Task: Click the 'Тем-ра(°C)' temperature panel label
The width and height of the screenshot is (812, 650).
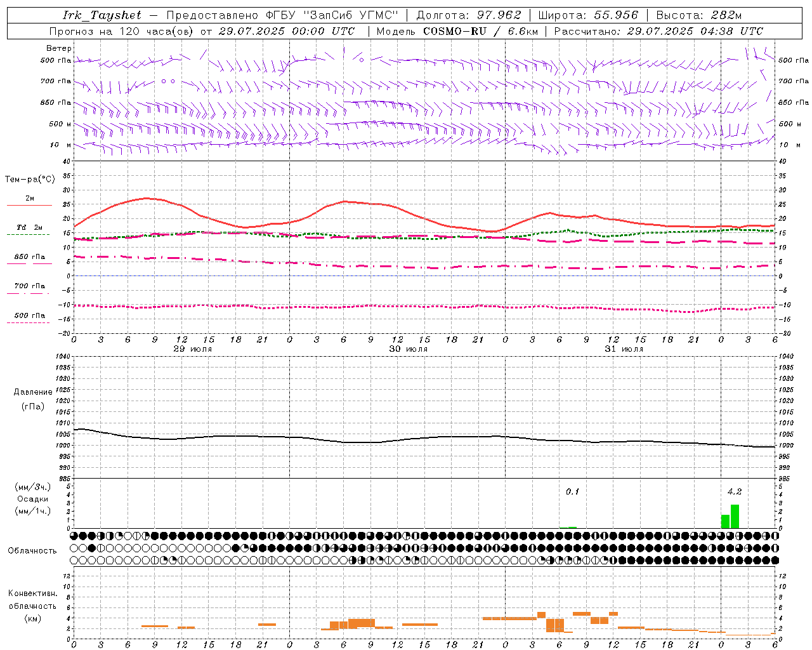Action: [x=30, y=180]
